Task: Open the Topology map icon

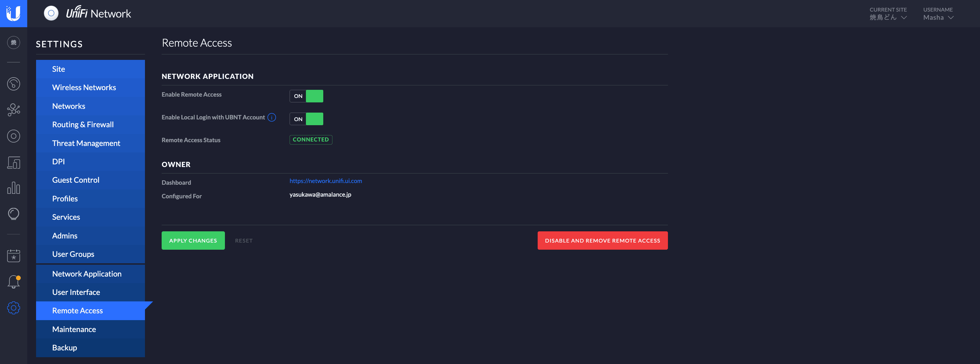Action: click(x=14, y=110)
